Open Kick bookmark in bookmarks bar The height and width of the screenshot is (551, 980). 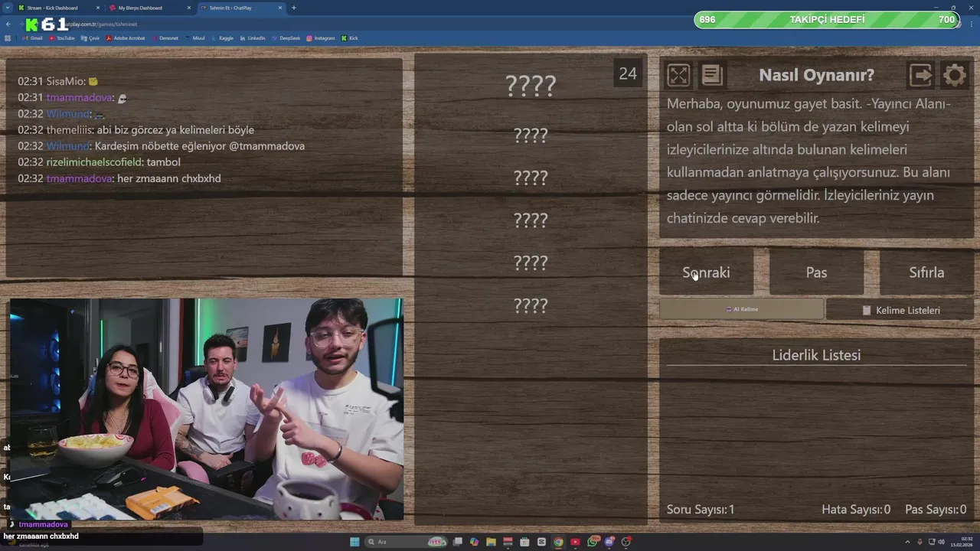pyautogui.click(x=350, y=38)
